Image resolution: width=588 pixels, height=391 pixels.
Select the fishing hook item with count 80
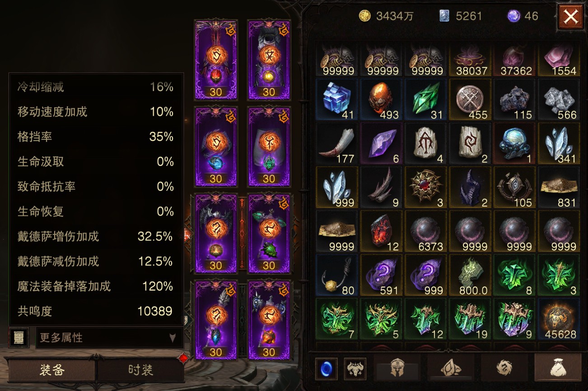336,275
